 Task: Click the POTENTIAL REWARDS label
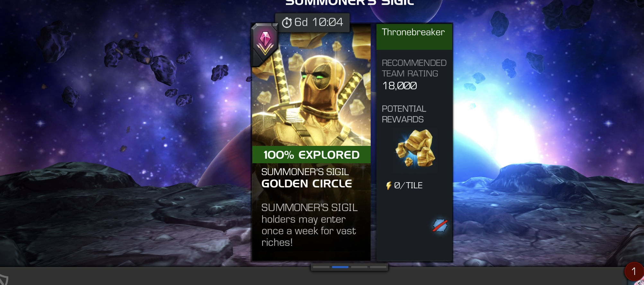tap(404, 114)
